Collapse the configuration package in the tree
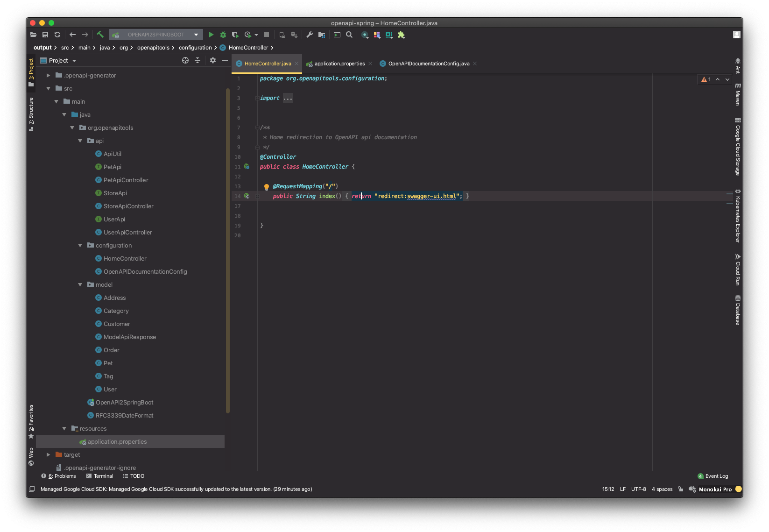The image size is (769, 532). [x=80, y=245]
